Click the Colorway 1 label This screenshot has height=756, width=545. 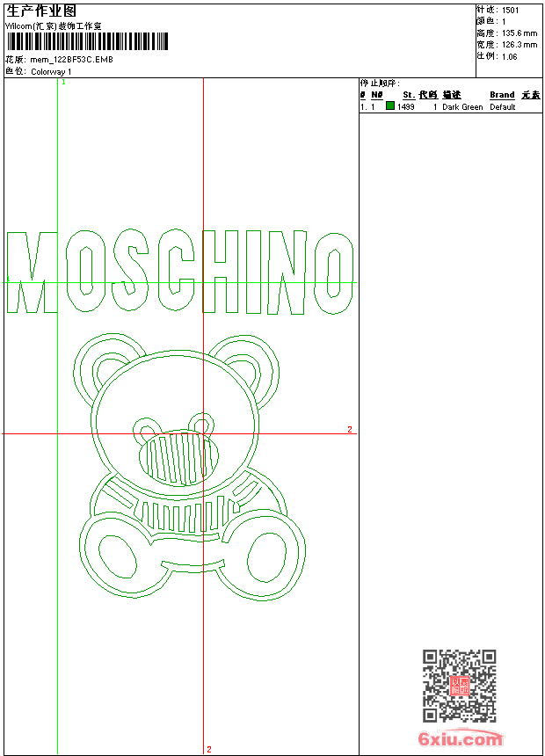click(x=52, y=71)
